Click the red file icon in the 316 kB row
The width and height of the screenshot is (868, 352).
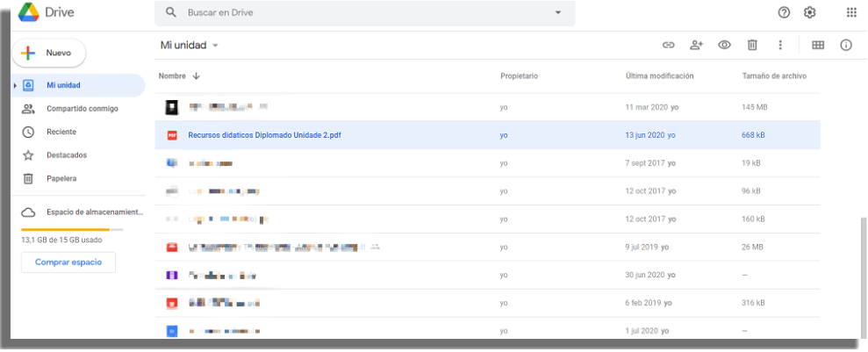tap(172, 304)
